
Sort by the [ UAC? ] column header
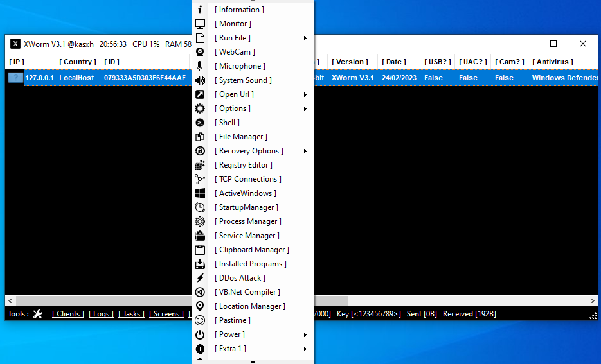point(473,62)
